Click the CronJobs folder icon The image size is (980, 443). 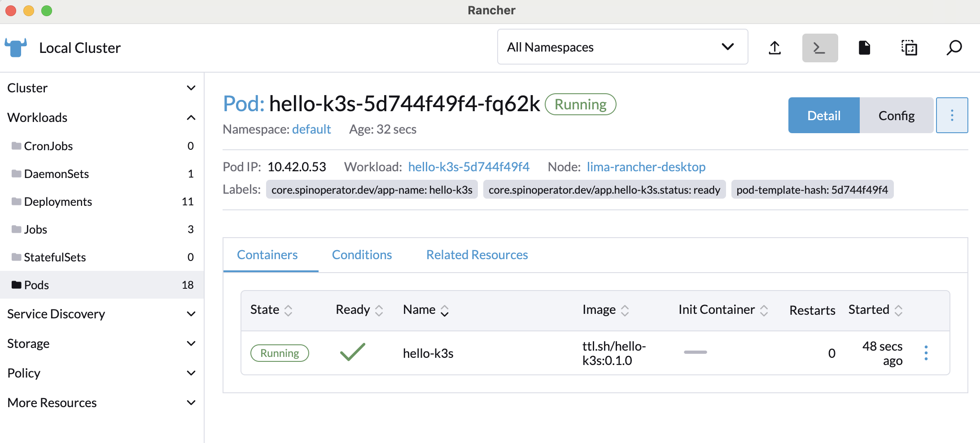[17, 146]
